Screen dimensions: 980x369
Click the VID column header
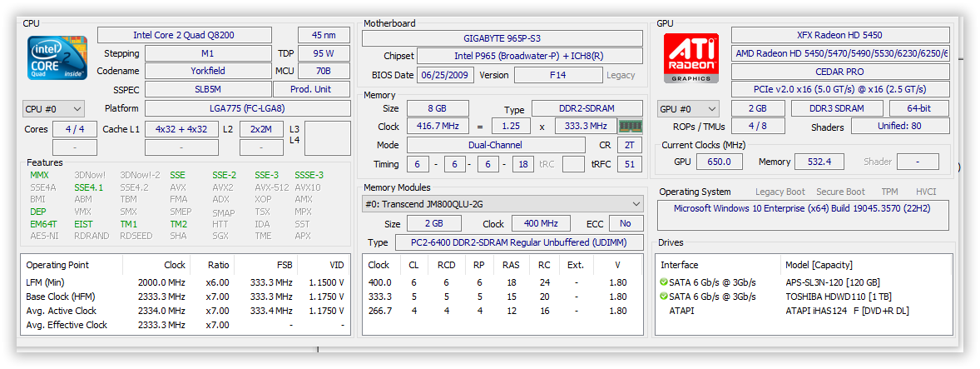pos(323,265)
